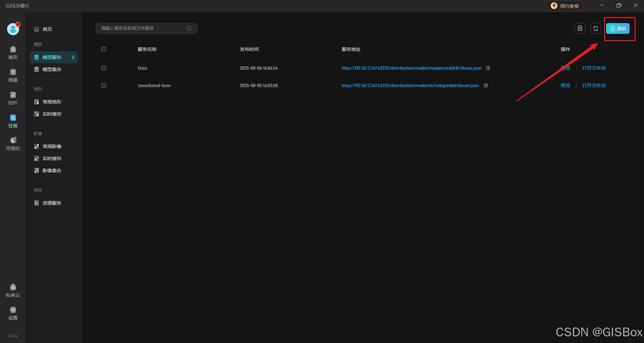Minimize the GISBox window
Screen dimensions: 644x343
(x=602, y=5)
